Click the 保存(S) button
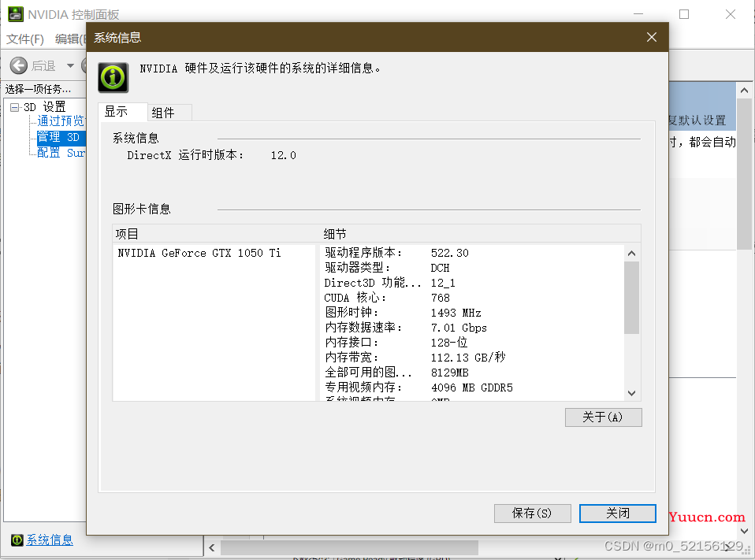 tap(532, 514)
